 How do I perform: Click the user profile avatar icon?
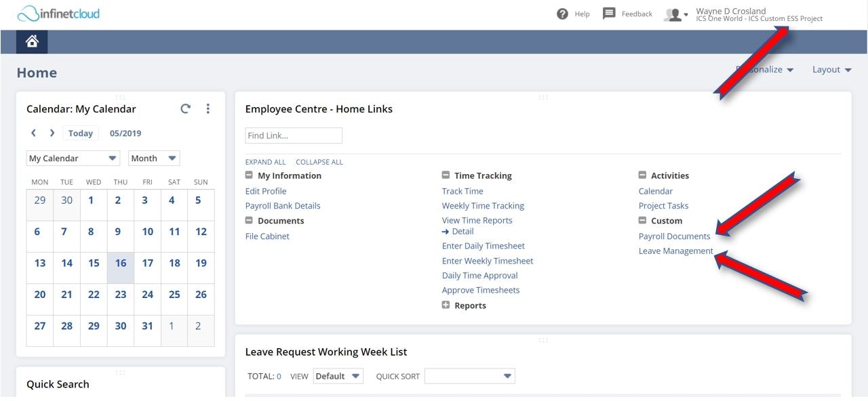pyautogui.click(x=673, y=14)
